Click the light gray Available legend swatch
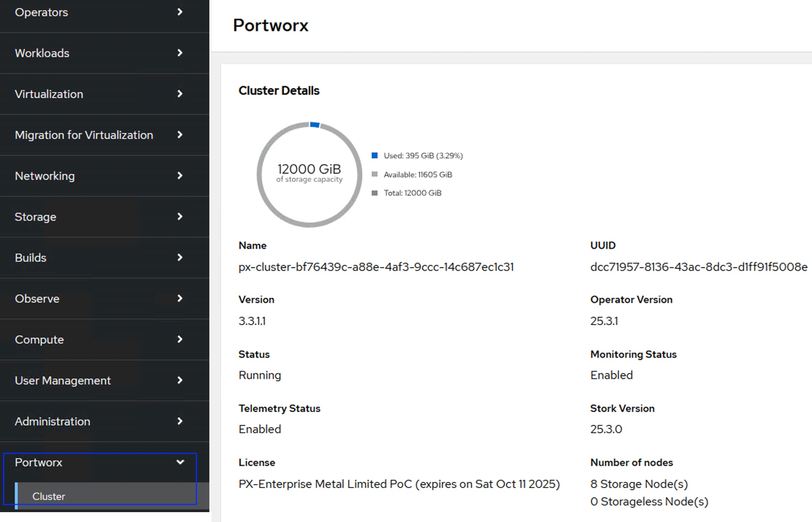Viewport: 812px width, 522px height. click(375, 174)
